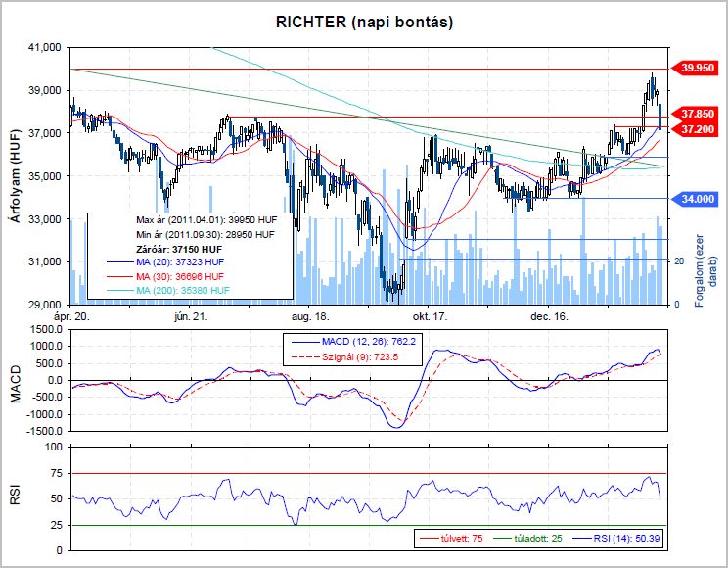Select the red 37.200 price label
The height and width of the screenshot is (568, 728).
695,129
